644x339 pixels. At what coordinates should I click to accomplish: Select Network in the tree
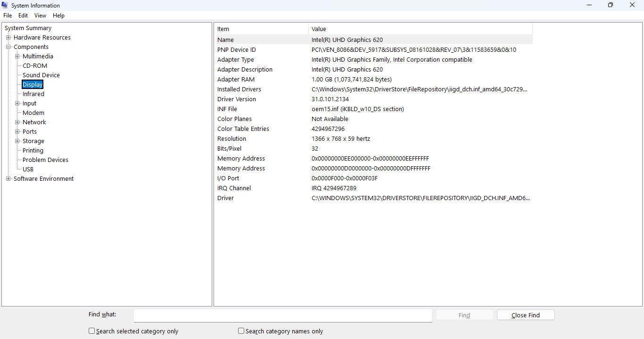(x=34, y=122)
